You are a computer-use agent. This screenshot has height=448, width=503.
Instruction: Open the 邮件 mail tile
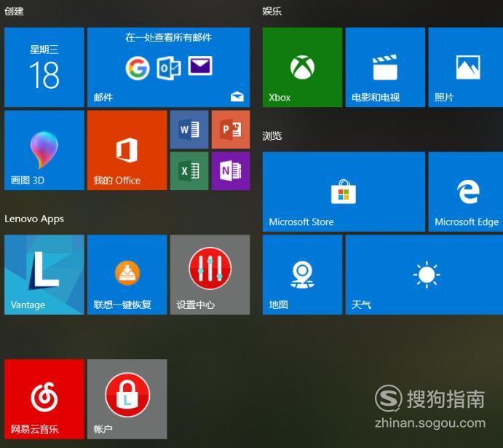(x=168, y=67)
